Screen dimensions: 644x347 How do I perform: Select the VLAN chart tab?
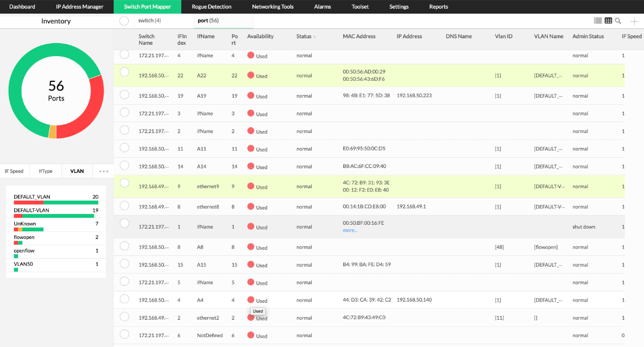(x=77, y=171)
